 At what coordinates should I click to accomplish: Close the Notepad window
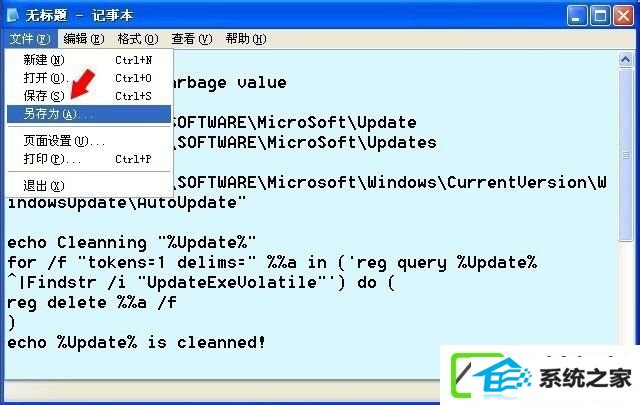tap(623, 16)
